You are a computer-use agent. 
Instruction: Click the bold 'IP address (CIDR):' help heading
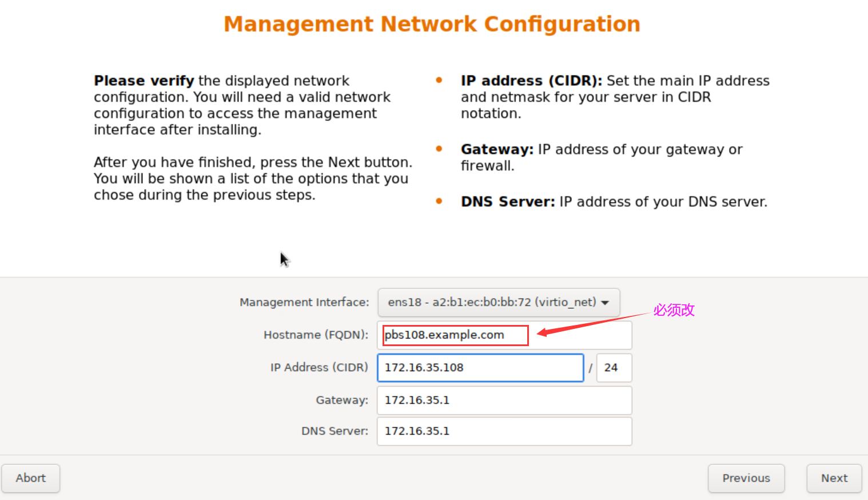tap(531, 81)
